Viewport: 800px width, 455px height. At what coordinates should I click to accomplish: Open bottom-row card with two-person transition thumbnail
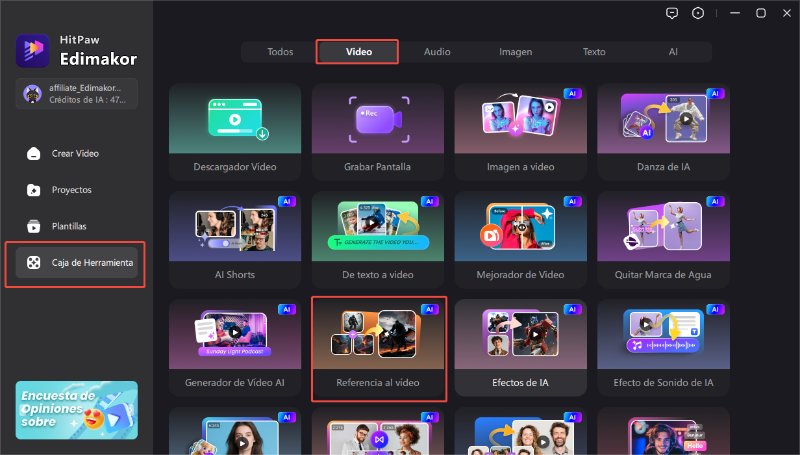pyautogui.click(x=378, y=431)
